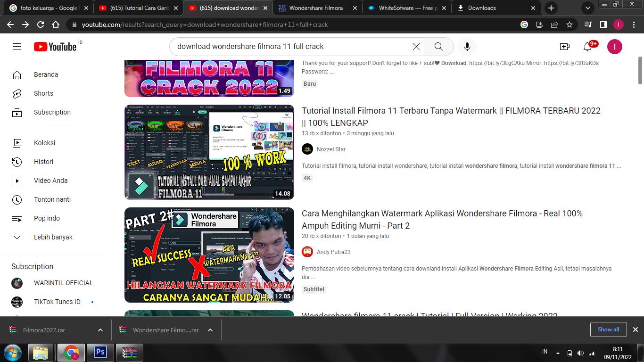Switch to the Downloads browser tab

tap(481, 8)
